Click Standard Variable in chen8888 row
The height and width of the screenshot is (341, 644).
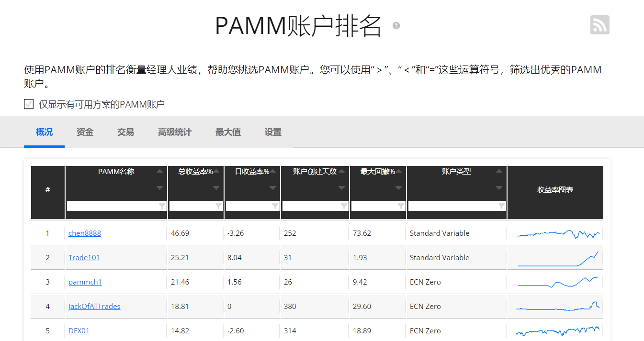(440, 233)
